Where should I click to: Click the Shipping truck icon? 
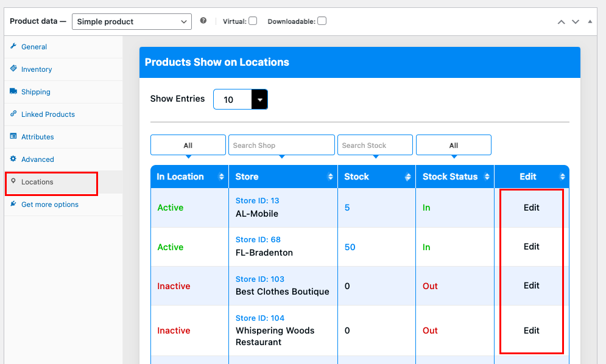tap(13, 91)
